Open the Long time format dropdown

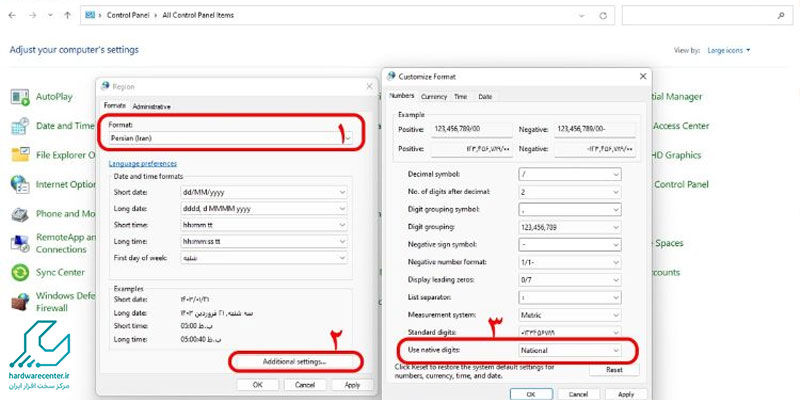coord(264,241)
